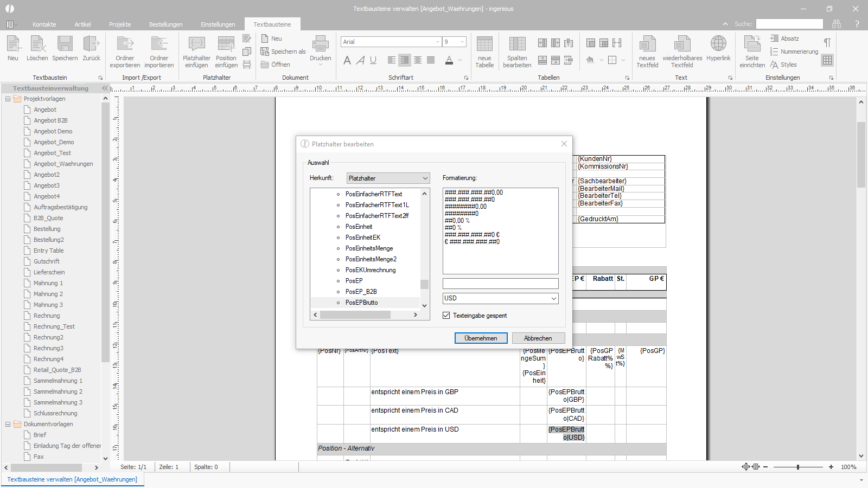Center text alignment
Image resolution: width=868 pixels, height=488 pixels.
418,60
